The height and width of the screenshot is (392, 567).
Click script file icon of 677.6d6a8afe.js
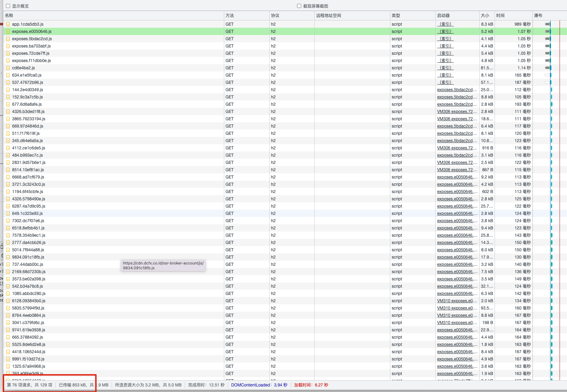(8, 104)
